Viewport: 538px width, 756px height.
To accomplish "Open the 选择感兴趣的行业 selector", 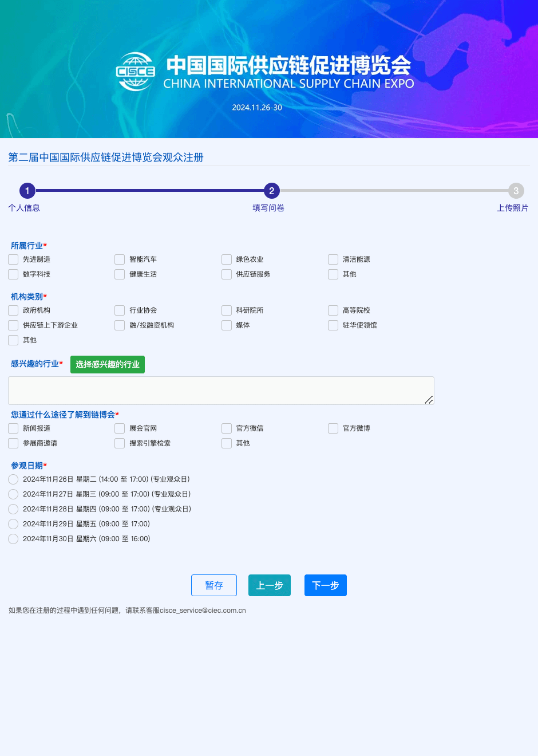I will 108,364.
